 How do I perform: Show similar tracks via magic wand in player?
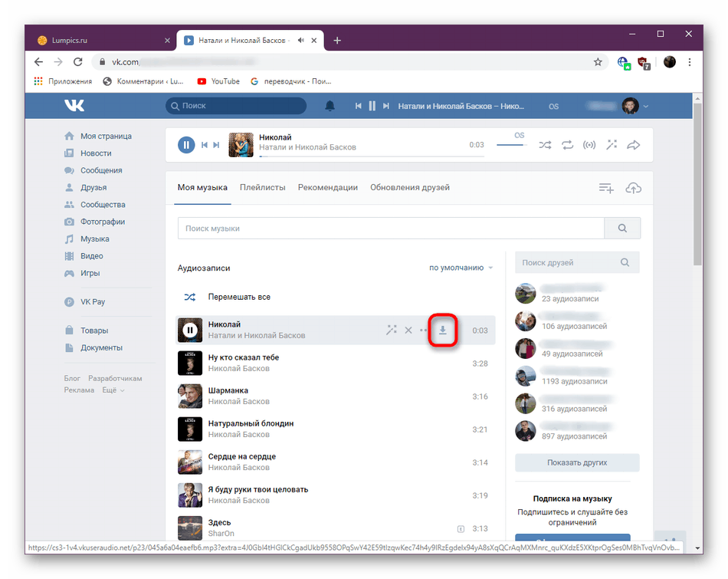tap(612, 145)
